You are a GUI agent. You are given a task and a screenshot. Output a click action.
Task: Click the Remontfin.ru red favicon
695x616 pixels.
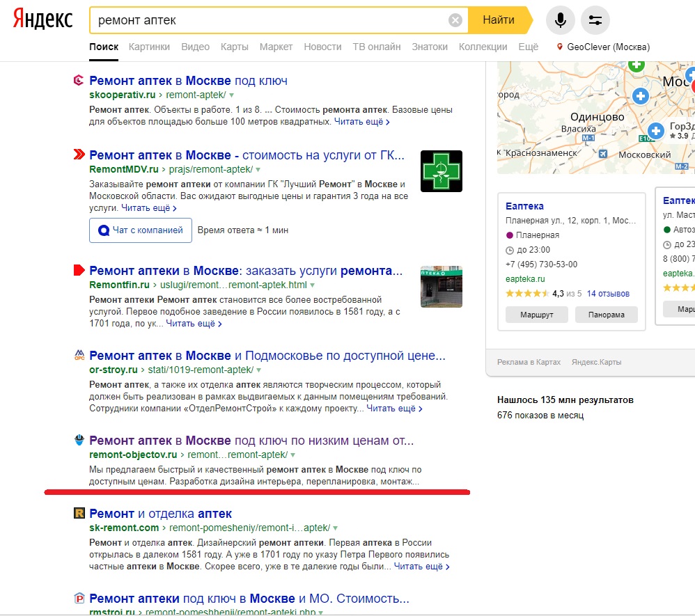pyautogui.click(x=79, y=270)
